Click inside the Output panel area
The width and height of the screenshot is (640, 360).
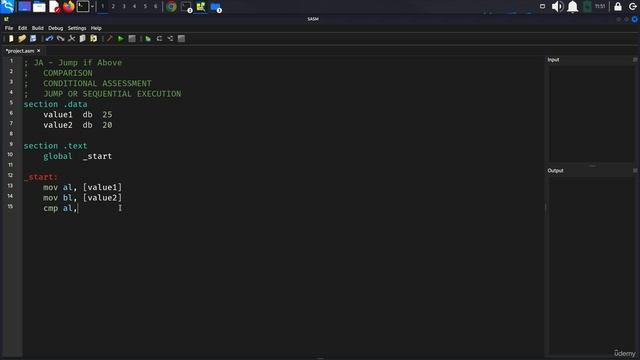tap(591, 265)
